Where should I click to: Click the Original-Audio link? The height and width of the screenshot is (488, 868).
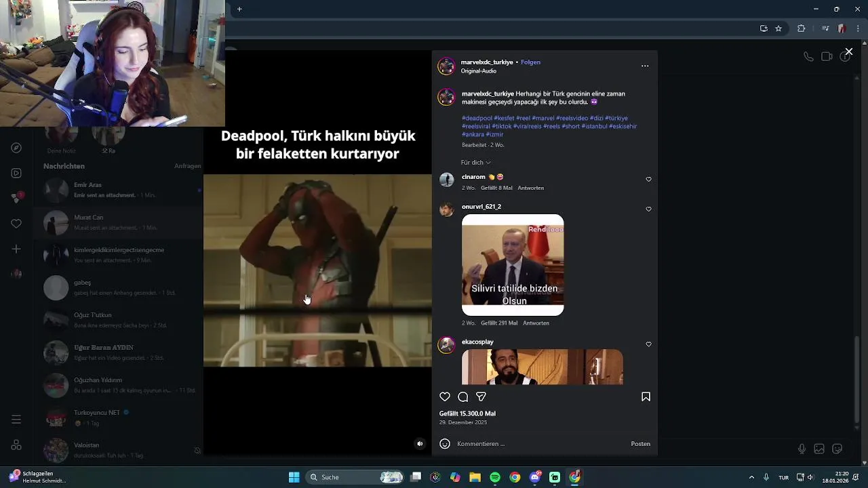[479, 71]
